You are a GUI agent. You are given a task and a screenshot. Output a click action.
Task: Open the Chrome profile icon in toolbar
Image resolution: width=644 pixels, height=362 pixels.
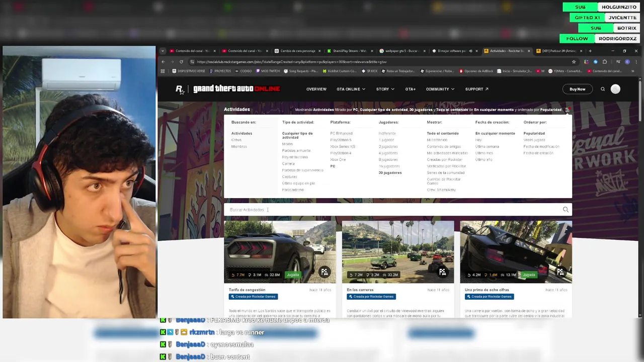coord(627,62)
